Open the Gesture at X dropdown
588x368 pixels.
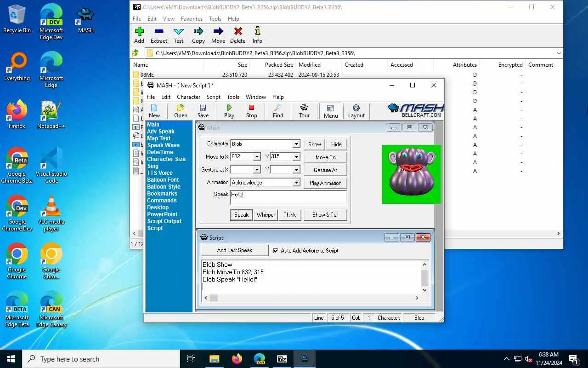click(257, 170)
